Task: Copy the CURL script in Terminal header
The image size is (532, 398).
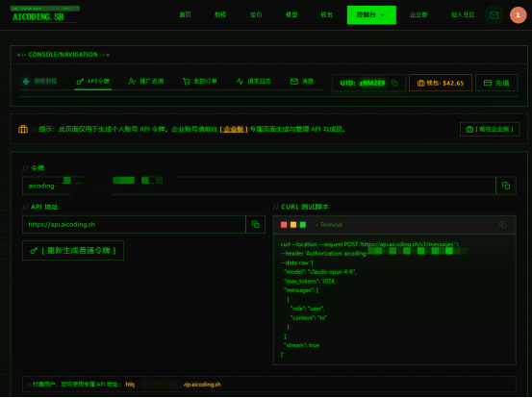Action: coord(502,224)
